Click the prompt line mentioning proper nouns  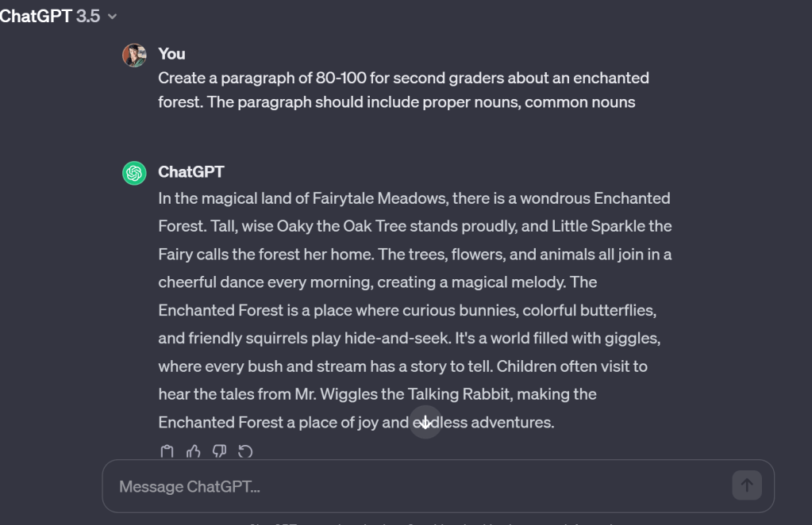pos(396,102)
